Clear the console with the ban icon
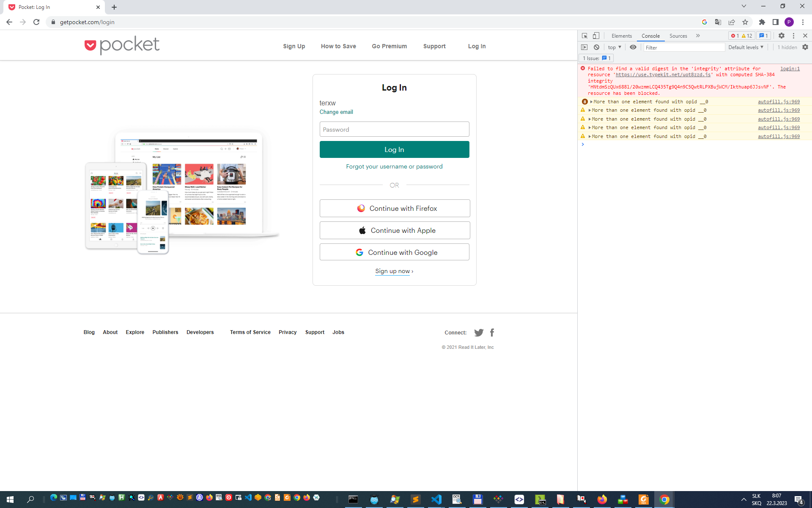 596,47
